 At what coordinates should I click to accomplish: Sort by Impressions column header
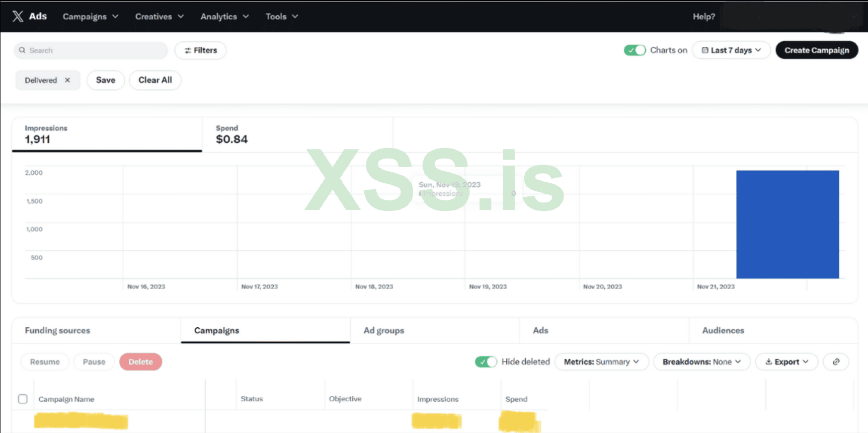tap(438, 399)
